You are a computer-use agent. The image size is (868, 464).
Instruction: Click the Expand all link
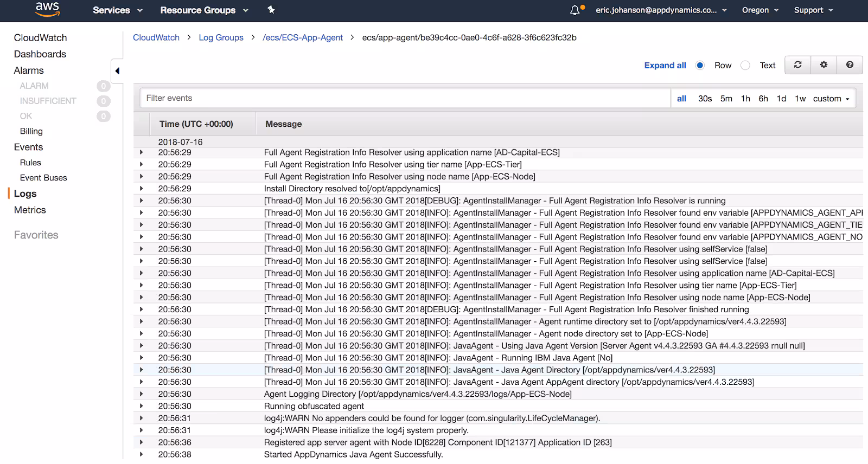pos(665,66)
